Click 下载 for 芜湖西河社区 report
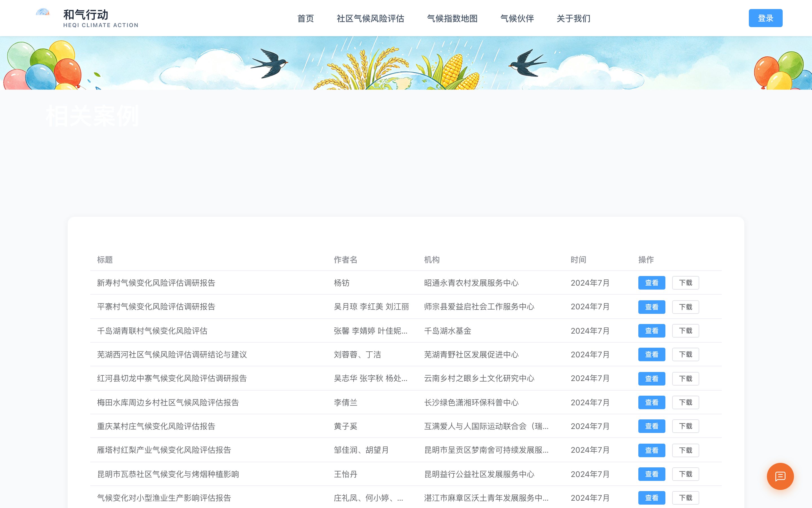 point(685,354)
